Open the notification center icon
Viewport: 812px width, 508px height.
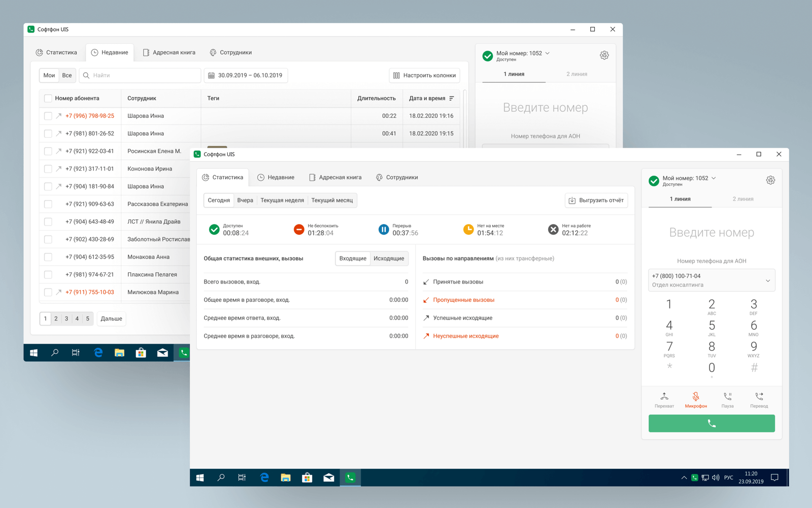pyautogui.click(x=774, y=478)
